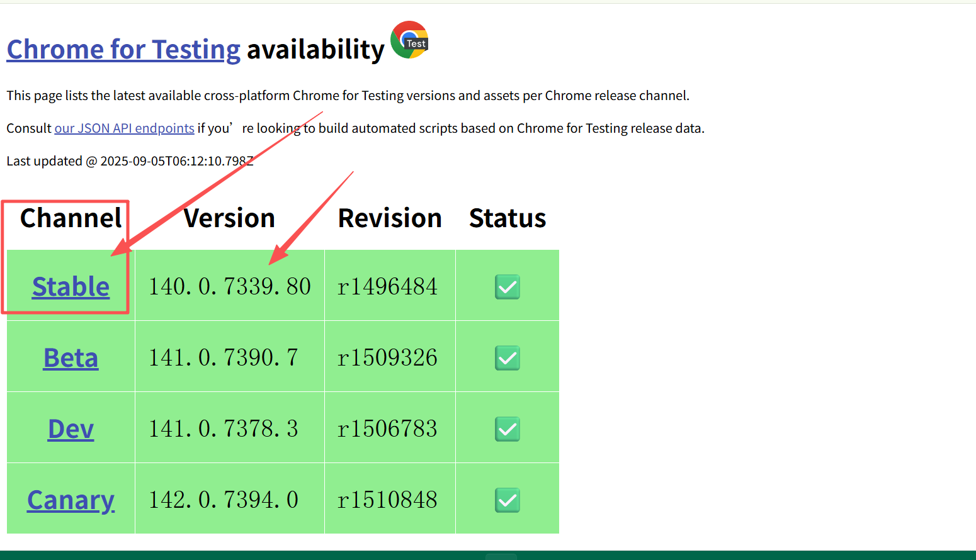The height and width of the screenshot is (560, 976).
Task: Select revision r1509326
Action: 387,358
